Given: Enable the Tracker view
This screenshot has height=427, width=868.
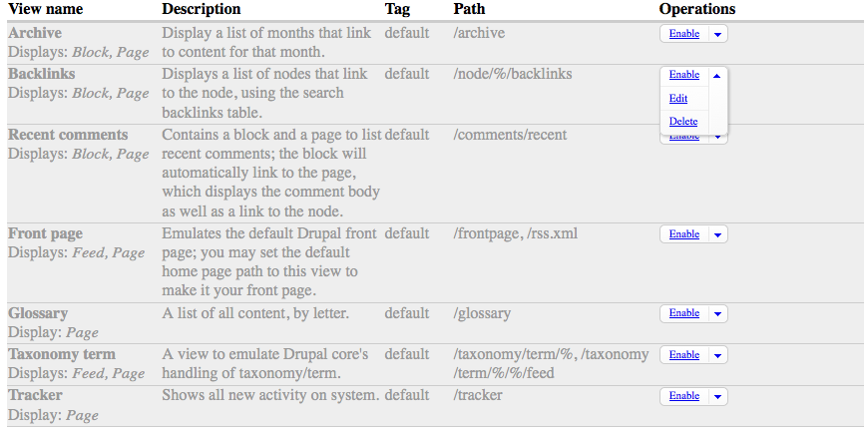Looking at the screenshot, I should (x=684, y=396).
